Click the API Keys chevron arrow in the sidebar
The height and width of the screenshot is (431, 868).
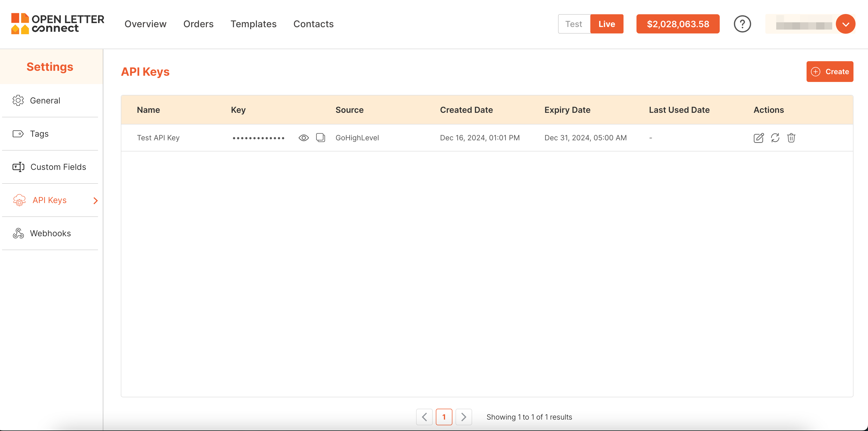(95, 200)
